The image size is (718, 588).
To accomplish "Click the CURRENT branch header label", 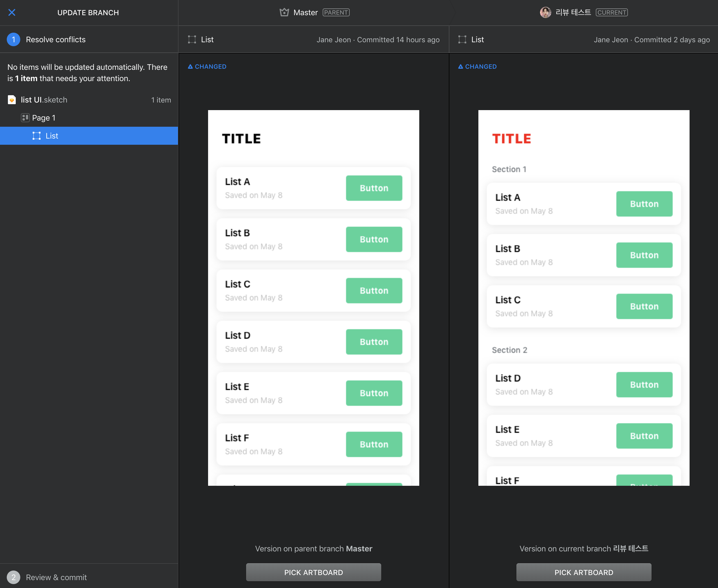I will (x=611, y=13).
